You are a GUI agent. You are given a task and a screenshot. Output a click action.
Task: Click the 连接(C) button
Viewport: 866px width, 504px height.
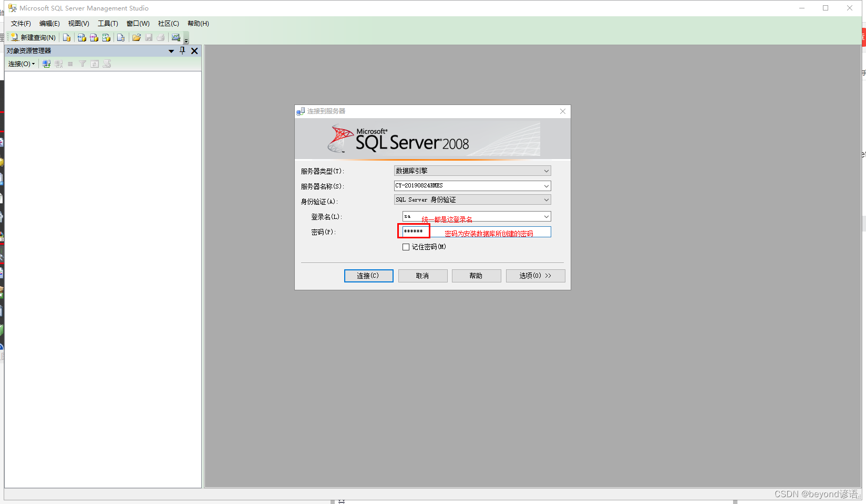[x=368, y=276]
